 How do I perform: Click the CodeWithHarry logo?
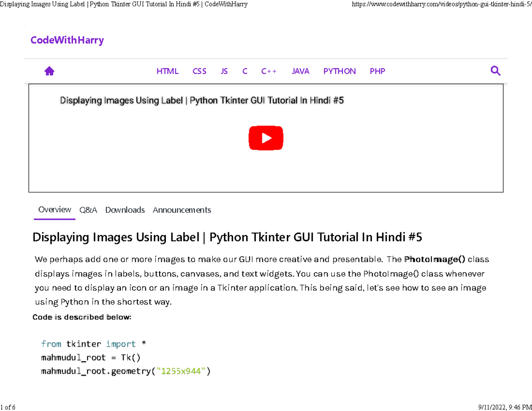pyautogui.click(x=67, y=40)
